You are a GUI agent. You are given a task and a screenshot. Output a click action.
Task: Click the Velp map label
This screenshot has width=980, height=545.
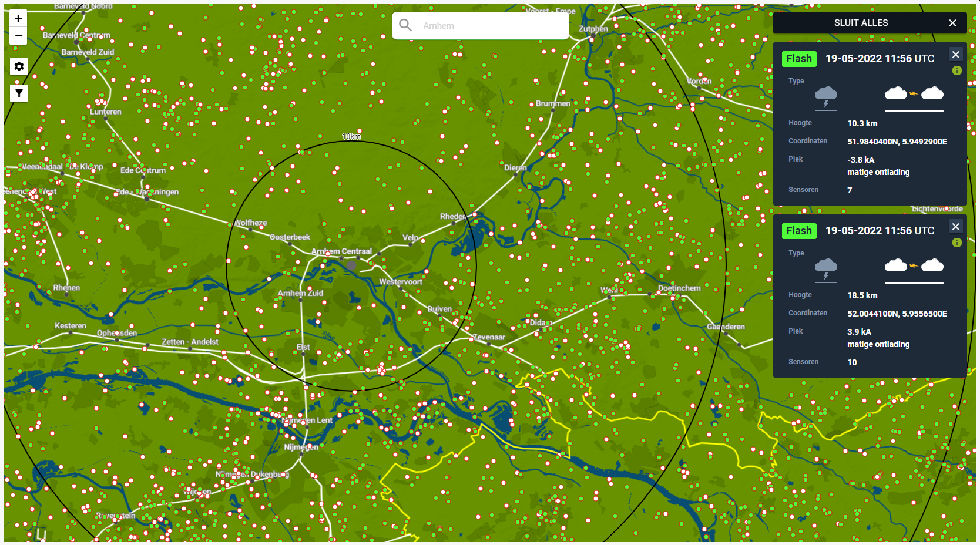[x=410, y=238]
